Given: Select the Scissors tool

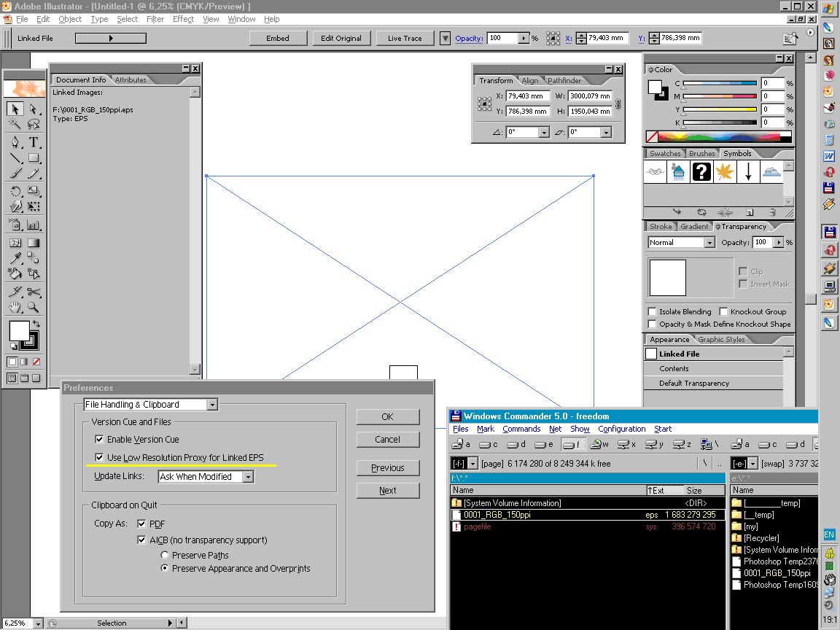Looking at the screenshot, I should tap(34, 292).
